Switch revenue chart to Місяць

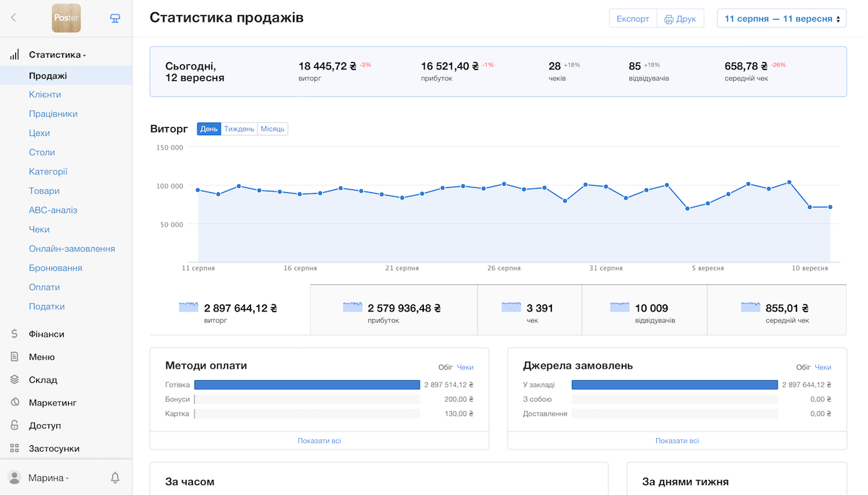tap(273, 129)
